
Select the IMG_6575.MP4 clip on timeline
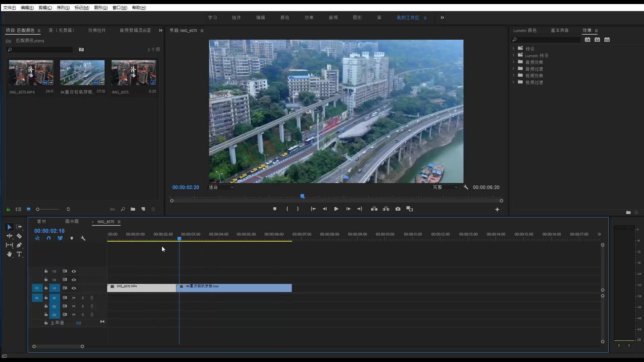142,288
